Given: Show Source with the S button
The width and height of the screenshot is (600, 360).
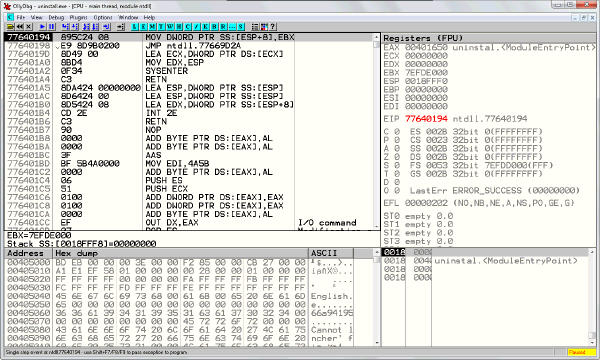Looking at the screenshot, I should pyautogui.click(x=240, y=27).
